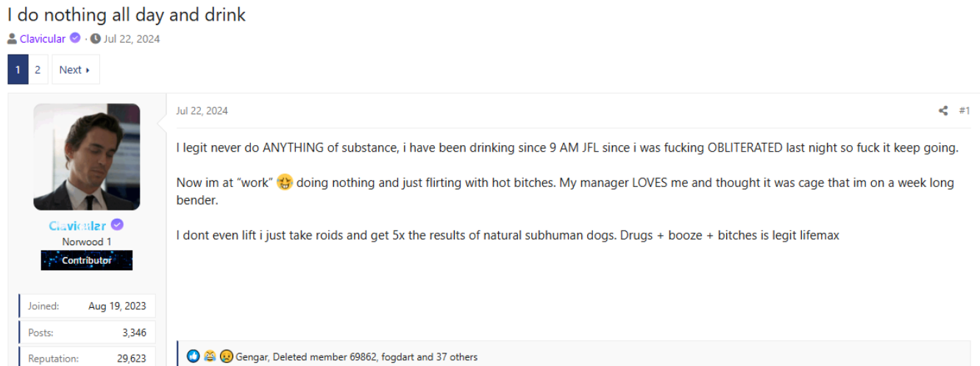980x366 pixels.
Task: Select page 1 in pagination
Action: click(x=18, y=70)
